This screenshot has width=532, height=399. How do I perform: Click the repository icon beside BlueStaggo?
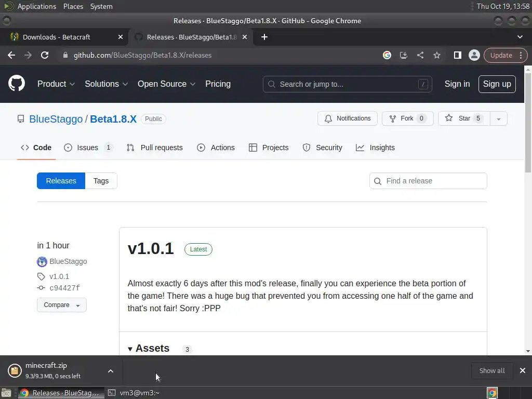[21, 119]
